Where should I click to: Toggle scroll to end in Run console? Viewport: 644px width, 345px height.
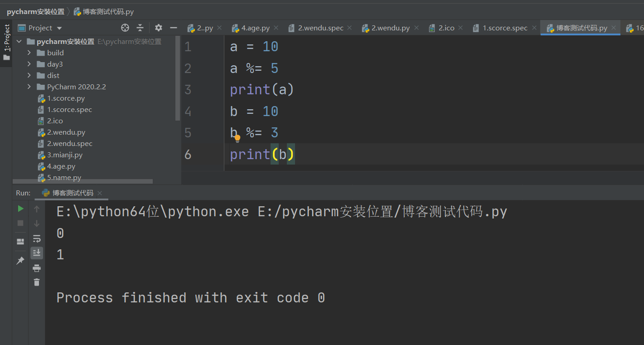[x=37, y=253]
